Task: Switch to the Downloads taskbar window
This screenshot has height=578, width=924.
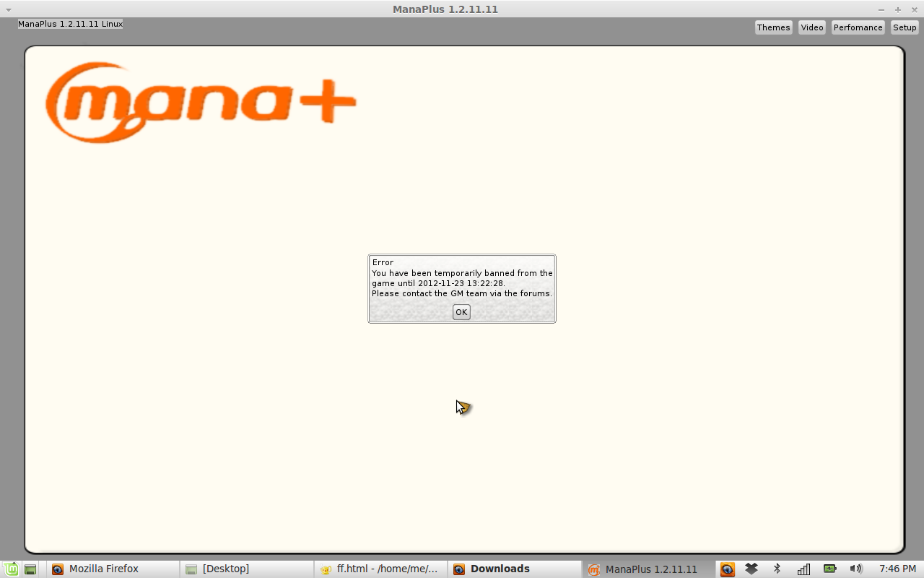Action: click(514, 569)
